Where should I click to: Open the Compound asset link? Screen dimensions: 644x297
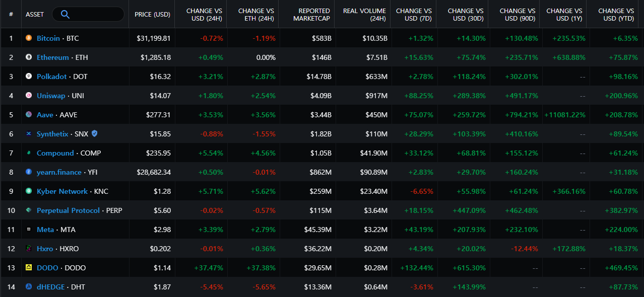pos(55,153)
